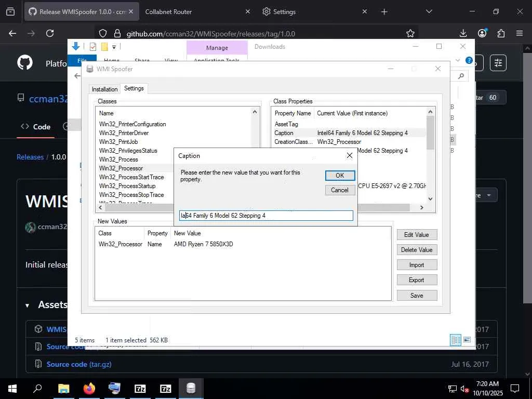Click the Classes list scroll up arrow
The height and width of the screenshot is (399, 532).
click(x=255, y=112)
